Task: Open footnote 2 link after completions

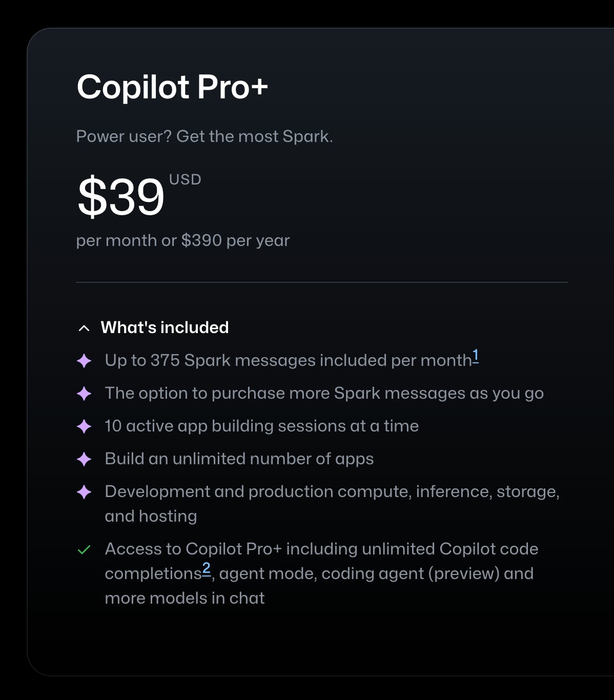Action: tap(206, 569)
